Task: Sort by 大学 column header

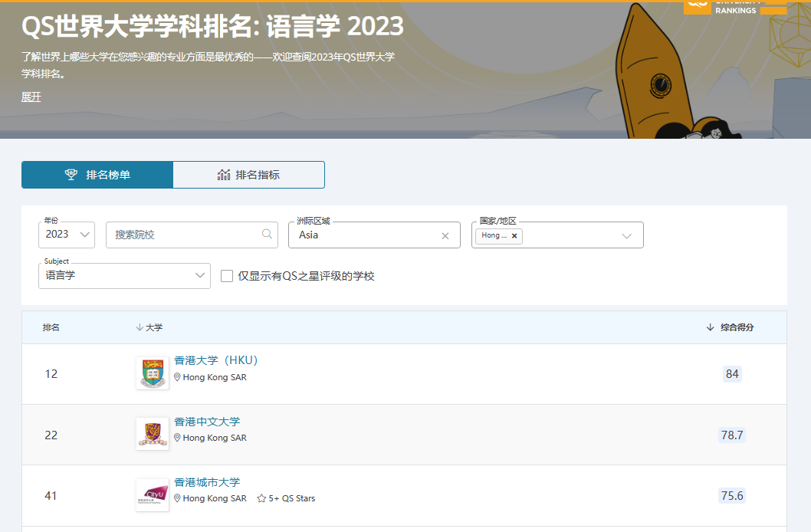Action: click(x=149, y=327)
